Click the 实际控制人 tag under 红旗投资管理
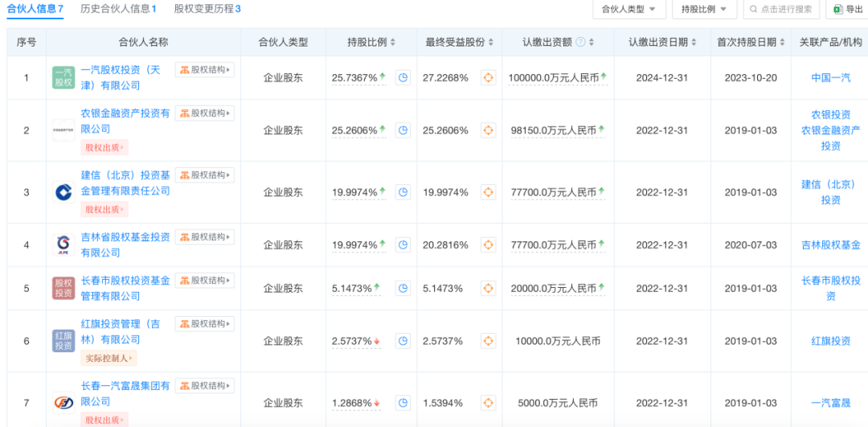Image resolution: width=868 pixels, height=427 pixels. [x=108, y=358]
